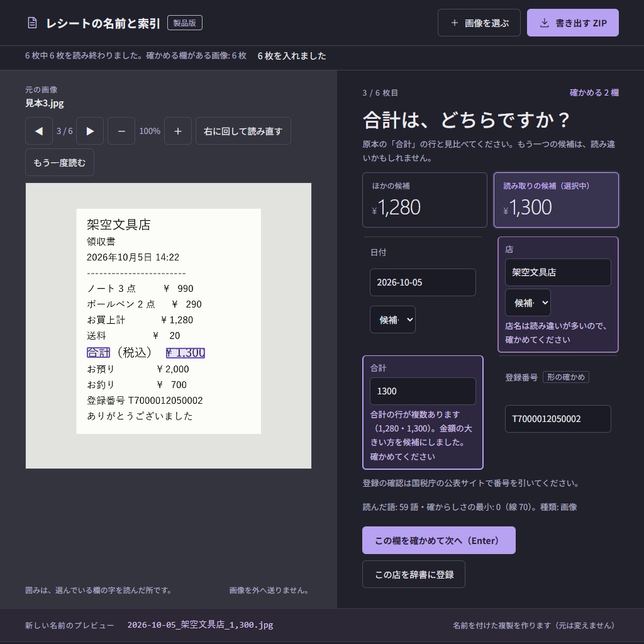Open the 候補 dropdown under the store name
The width and height of the screenshot is (644, 644).
pos(528,303)
